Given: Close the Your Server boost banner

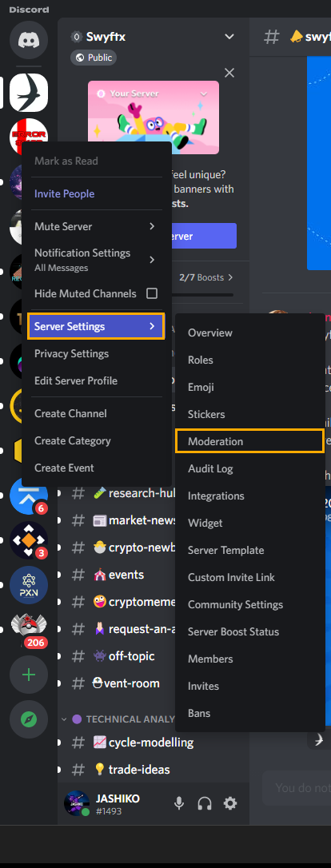Looking at the screenshot, I should (x=229, y=73).
